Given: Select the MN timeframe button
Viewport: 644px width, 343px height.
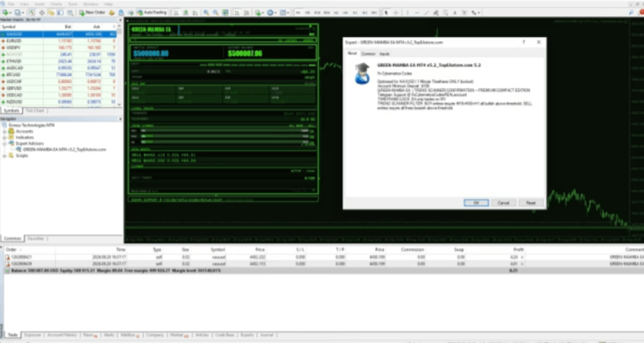Looking at the screenshot, I should [374, 13].
